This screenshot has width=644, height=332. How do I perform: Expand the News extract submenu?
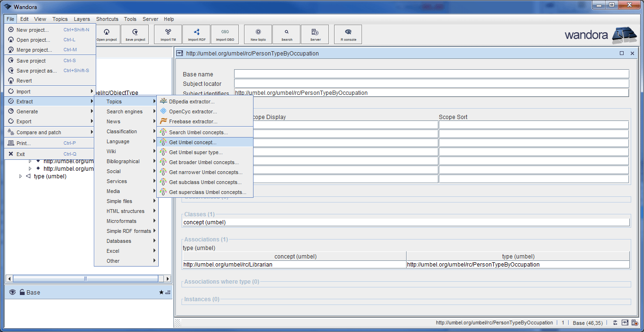pyautogui.click(x=126, y=121)
